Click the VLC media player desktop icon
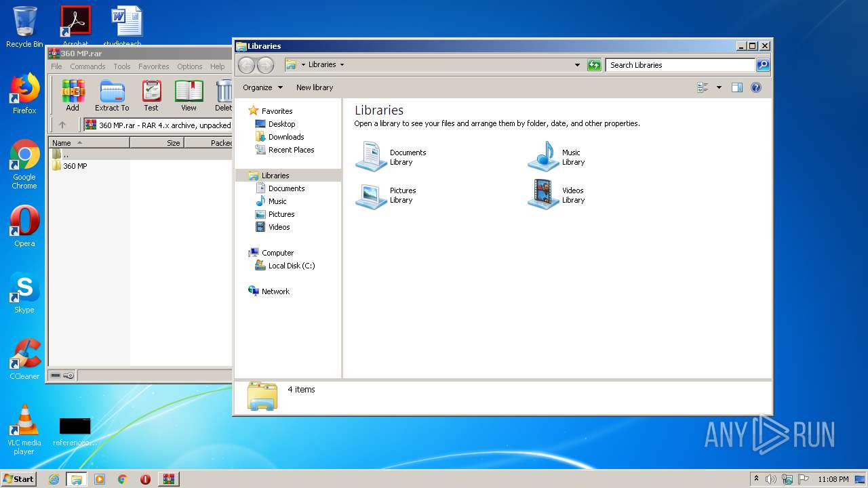The width and height of the screenshot is (868, 488). click(x=24, y=430)
